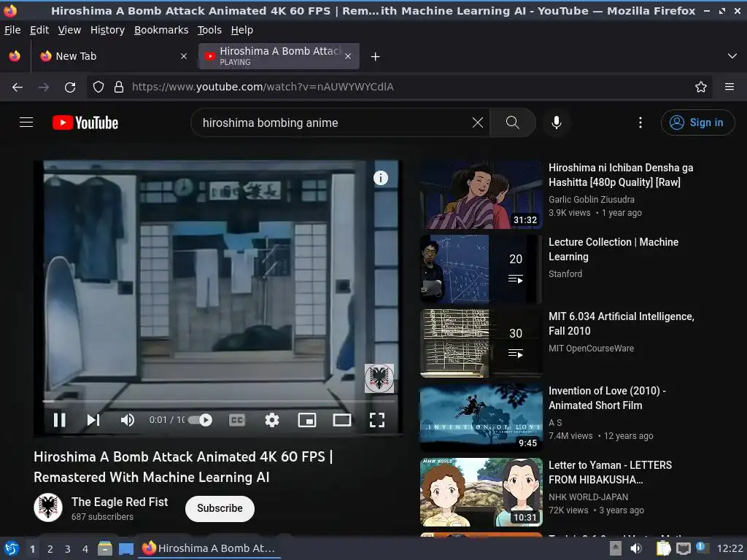Sign in to YouTube
Screen dimensions: 747x560
click(x=697, y=122)
